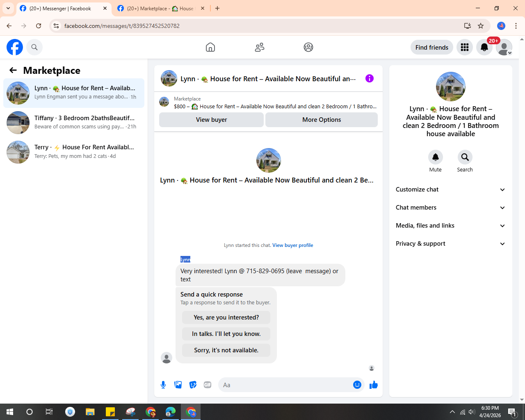Search in conversation with magnifier icon

point(465,157)
